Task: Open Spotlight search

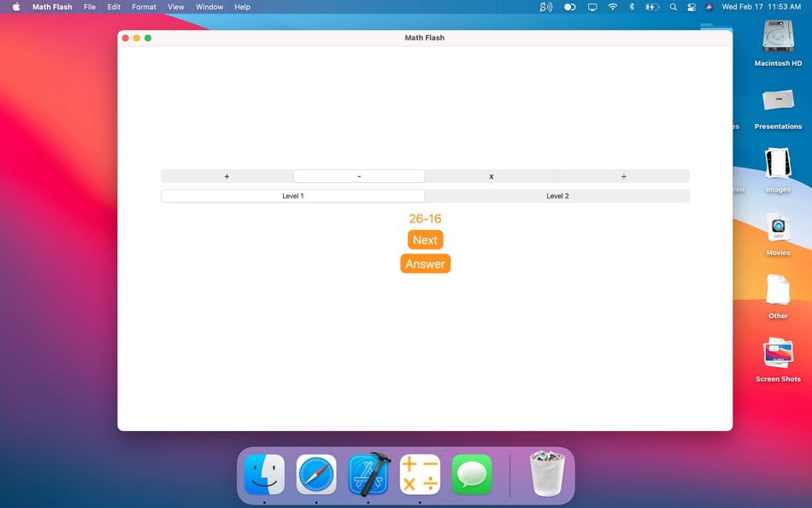Action: 673,7
